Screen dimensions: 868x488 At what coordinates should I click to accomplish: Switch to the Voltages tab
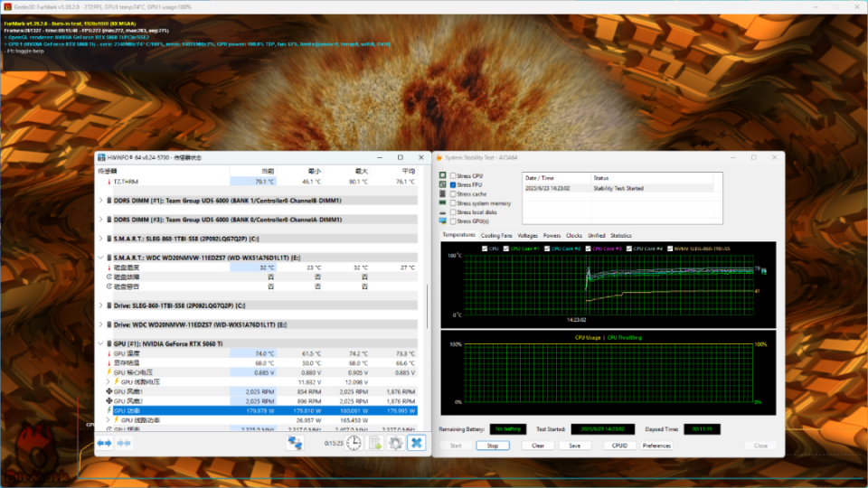pos(527,236)
